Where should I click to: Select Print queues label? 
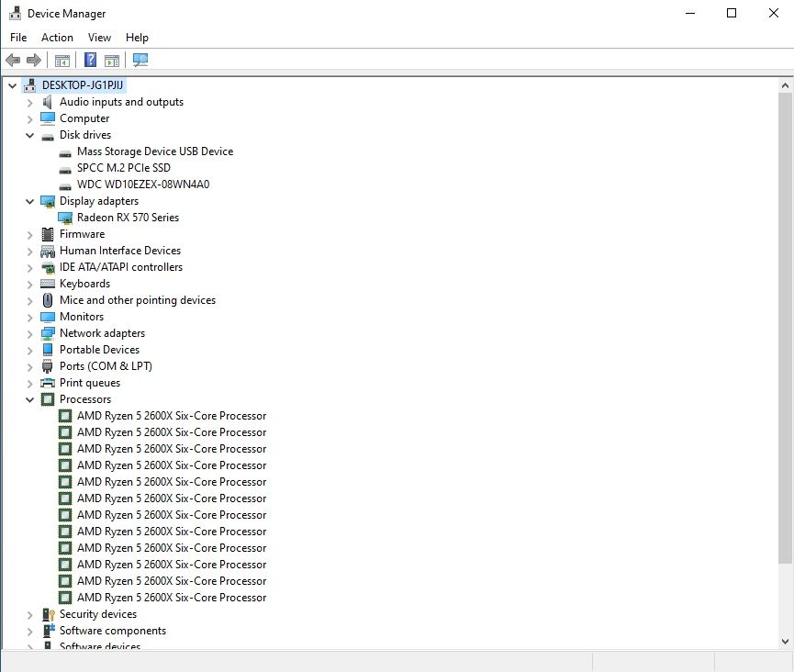tap(90, 383)
